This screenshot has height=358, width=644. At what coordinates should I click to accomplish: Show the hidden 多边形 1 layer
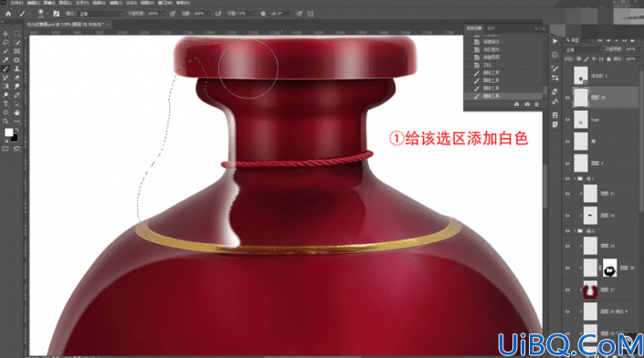click(x=567, y=76)
